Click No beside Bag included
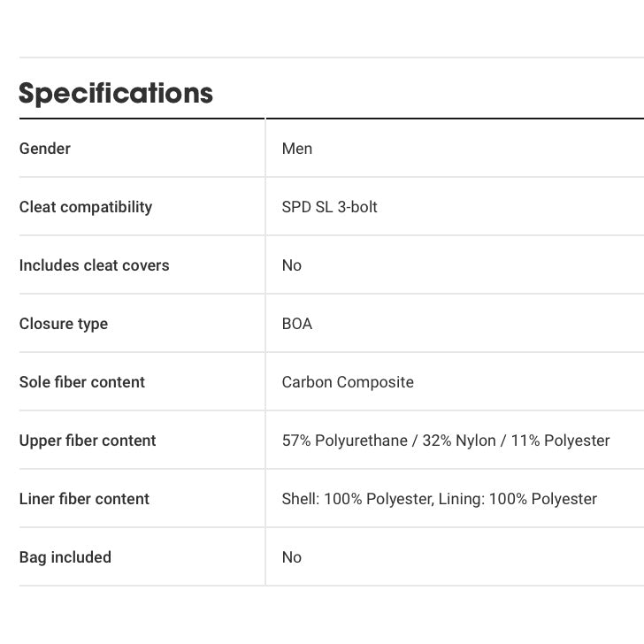 point(292,557)
